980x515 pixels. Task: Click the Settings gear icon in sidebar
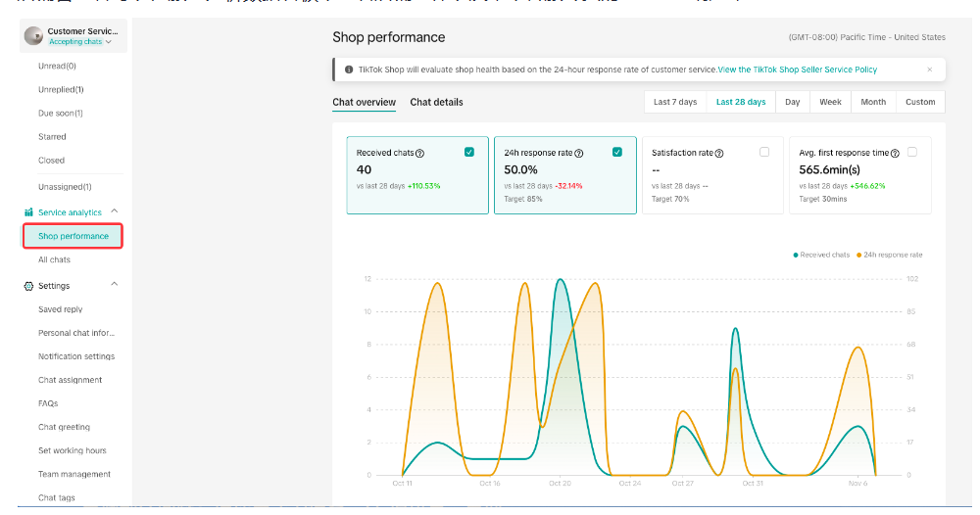(28, 286)
